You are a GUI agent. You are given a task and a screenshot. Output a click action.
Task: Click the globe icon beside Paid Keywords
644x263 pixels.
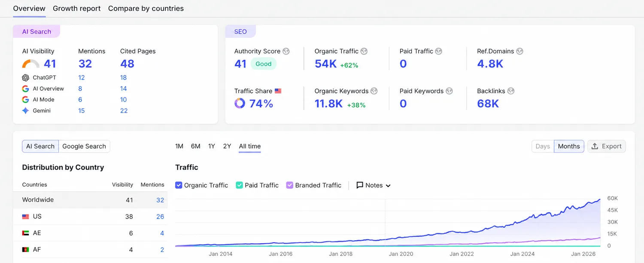449,91
